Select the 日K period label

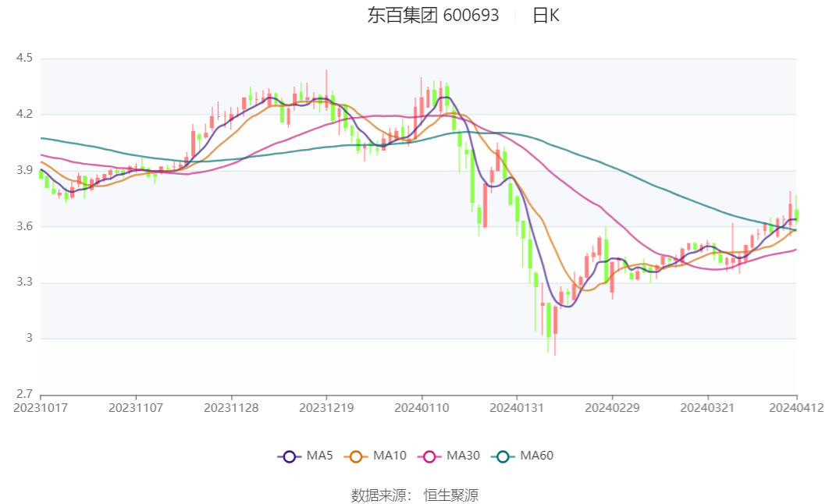coord(546,15)
